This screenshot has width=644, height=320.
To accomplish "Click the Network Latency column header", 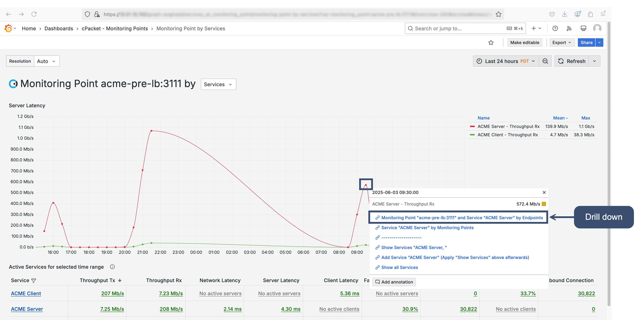I will tap(220, 281).
